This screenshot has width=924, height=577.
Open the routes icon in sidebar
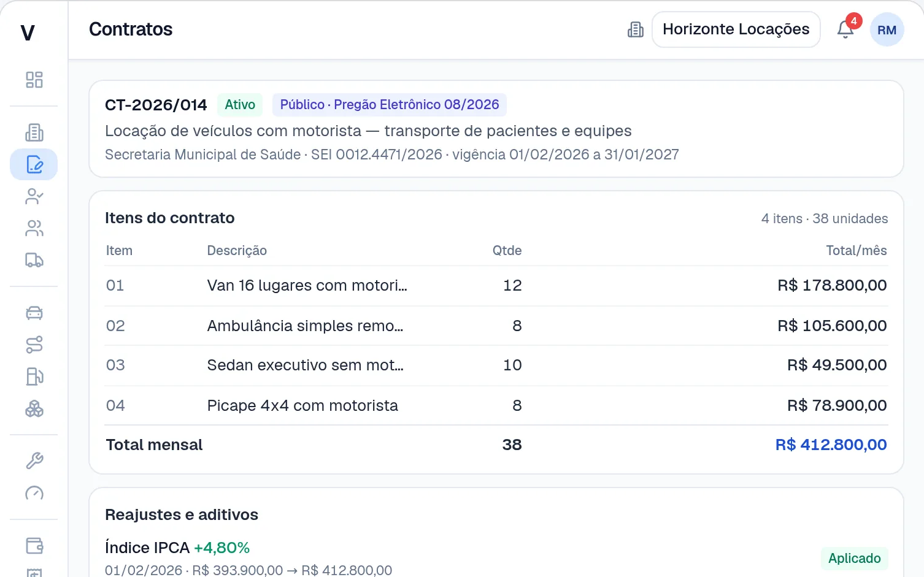[34, 345]
